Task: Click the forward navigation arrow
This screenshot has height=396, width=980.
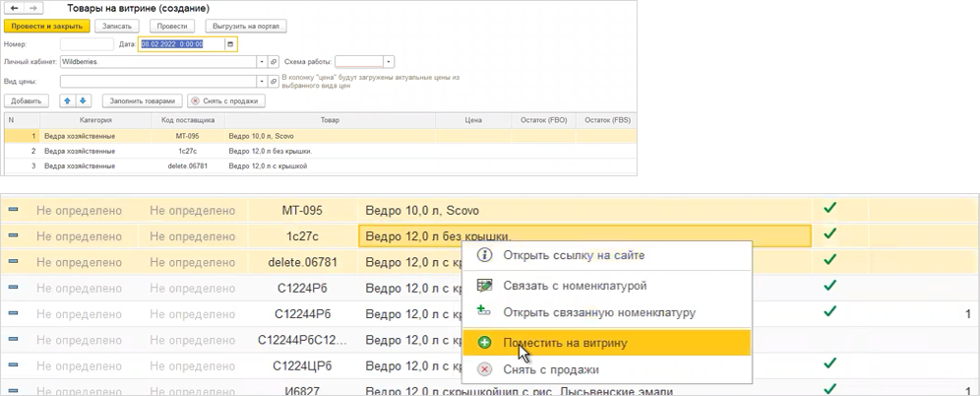Action: coord(33,9)
